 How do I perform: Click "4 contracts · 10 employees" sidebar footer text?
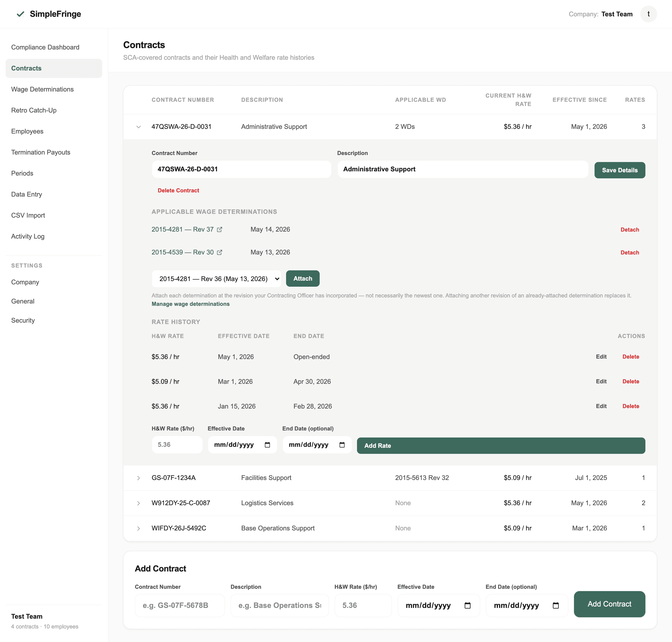(45, 627)
